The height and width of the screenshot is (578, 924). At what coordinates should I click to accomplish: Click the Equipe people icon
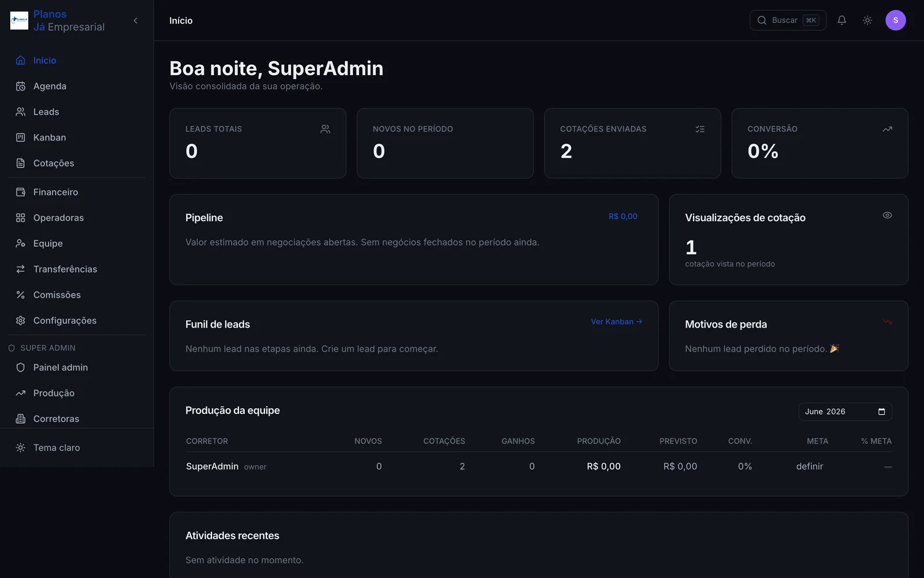tap(21, 243)
